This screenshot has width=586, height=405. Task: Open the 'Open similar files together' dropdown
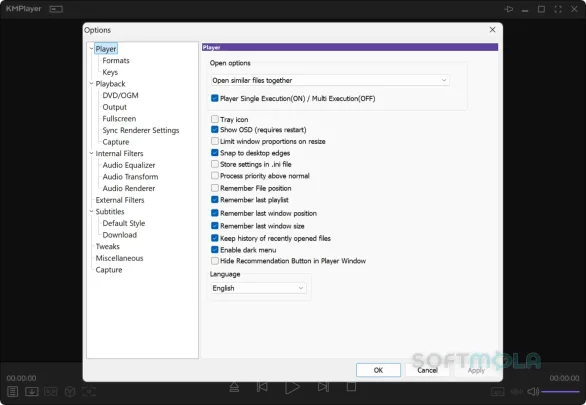[x=330, y=80]
